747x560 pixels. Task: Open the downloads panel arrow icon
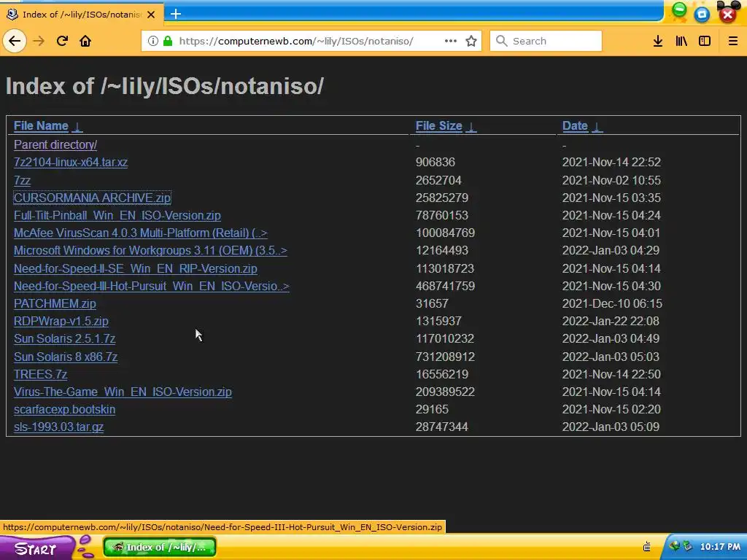658,41
